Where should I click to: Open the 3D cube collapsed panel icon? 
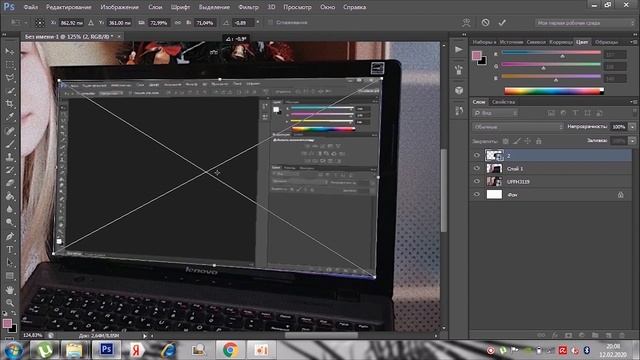point(459,90)
